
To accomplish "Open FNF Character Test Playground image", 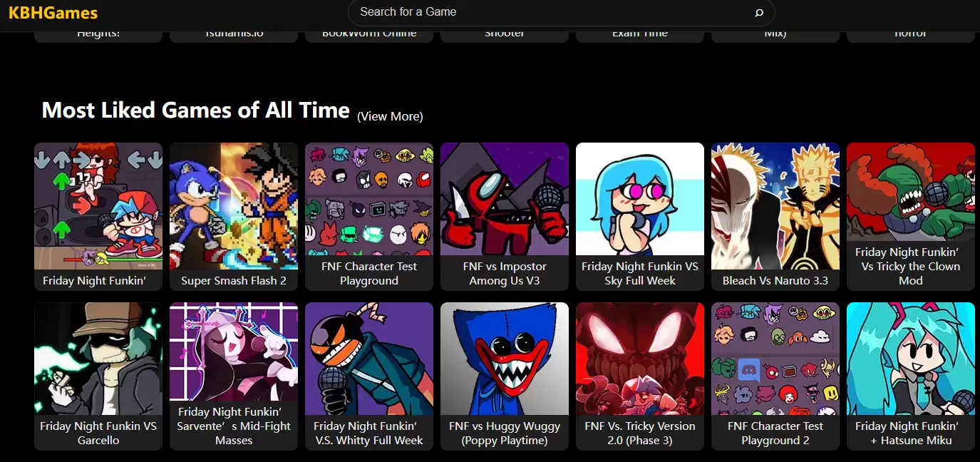I will 369,199.
